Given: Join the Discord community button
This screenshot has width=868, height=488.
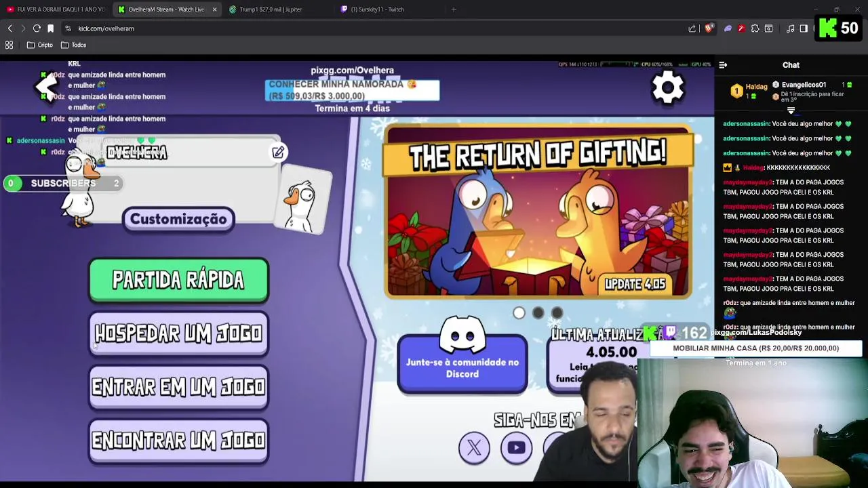Looking at the screenshot, I should coord(462,364).
